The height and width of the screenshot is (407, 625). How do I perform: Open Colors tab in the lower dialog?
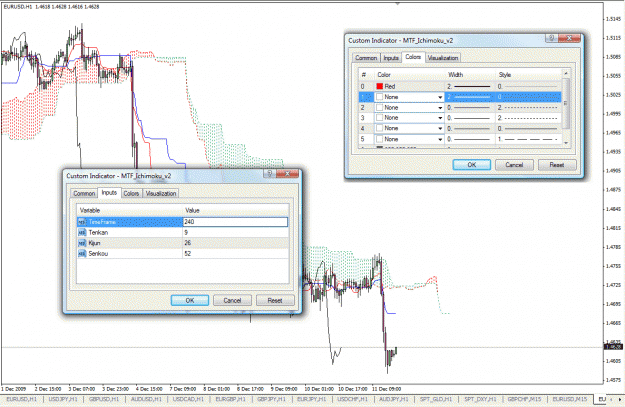[131, 193]
